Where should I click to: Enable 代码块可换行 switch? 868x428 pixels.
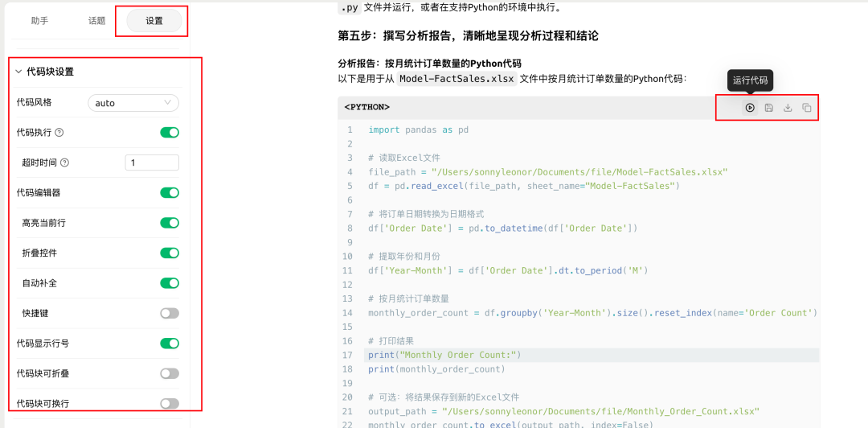pos(170,404)
